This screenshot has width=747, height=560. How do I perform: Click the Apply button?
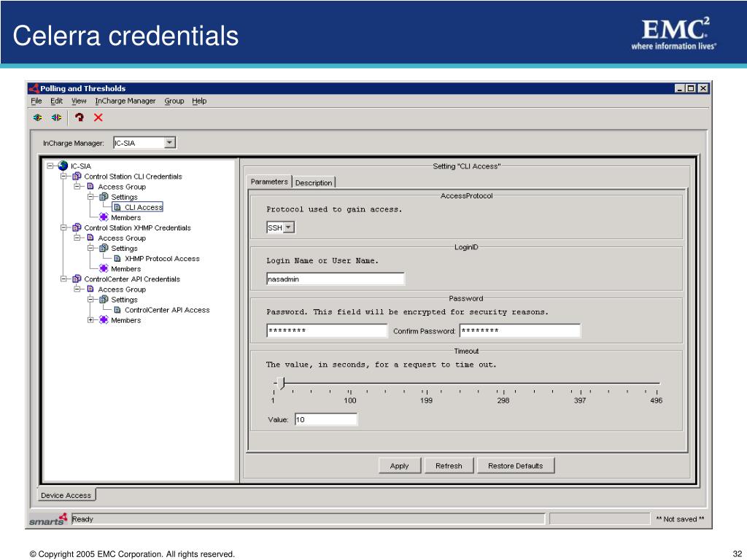399,466
